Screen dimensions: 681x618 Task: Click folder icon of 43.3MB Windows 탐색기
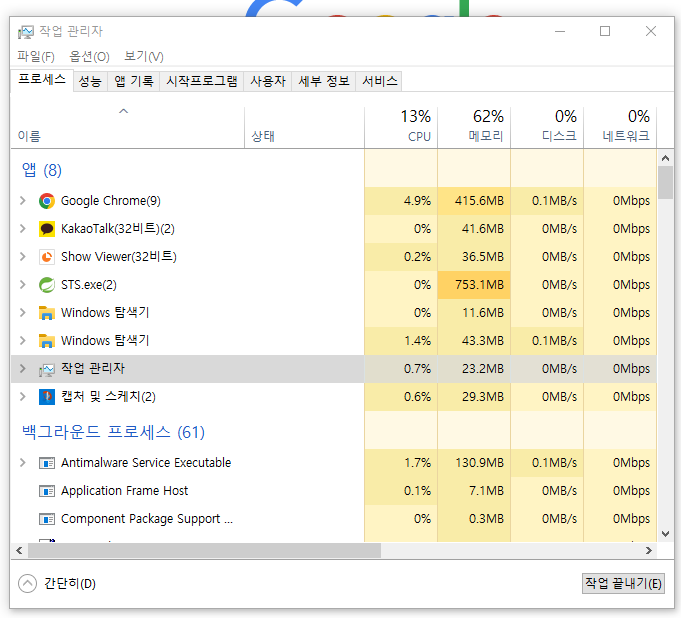pyautogui.click(x=46, y=341)
